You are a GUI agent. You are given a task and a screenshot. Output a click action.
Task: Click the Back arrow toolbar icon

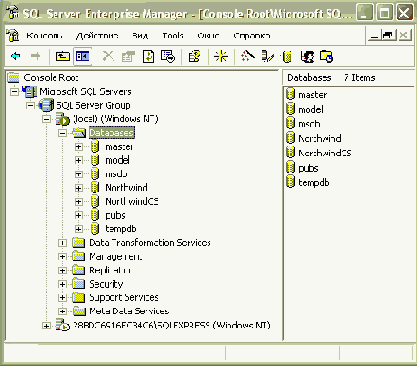pyautogui.click(x=16, y=56)
